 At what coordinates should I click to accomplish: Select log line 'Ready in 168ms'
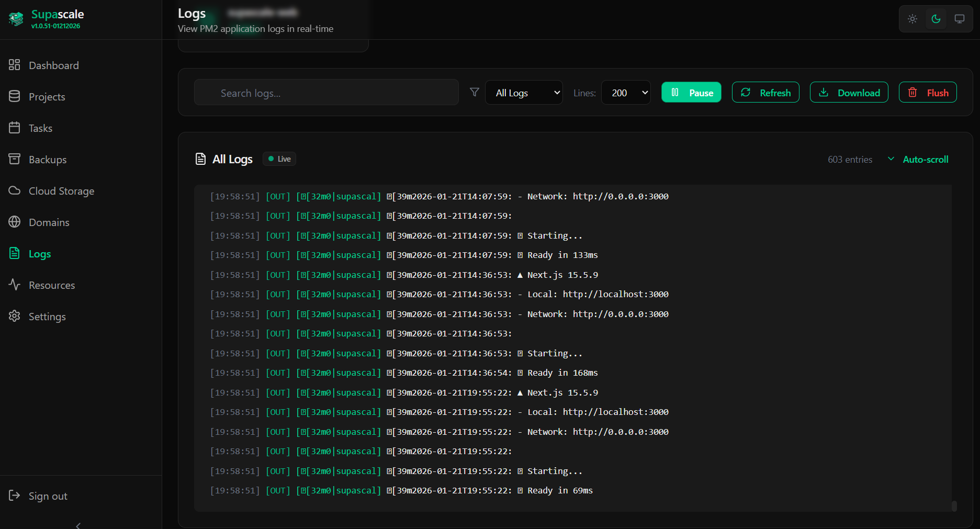[403, 373]
